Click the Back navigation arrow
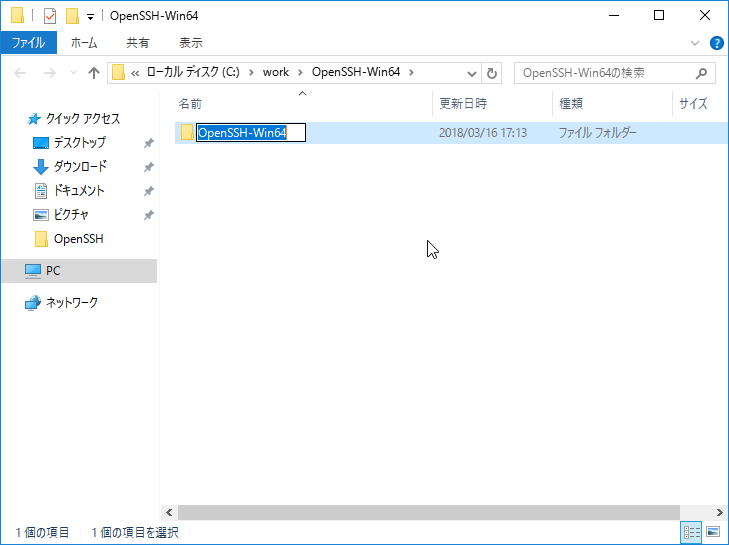Viewport: 729px width, 545px height. click(20, 73)
